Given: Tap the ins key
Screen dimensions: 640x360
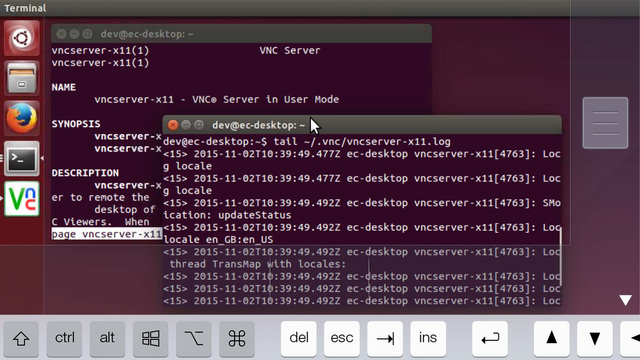Looking at the screenshot, I should tap(428, 338).
